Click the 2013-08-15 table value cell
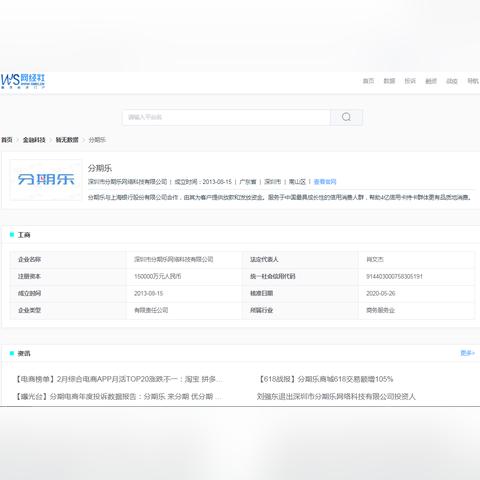This screenshot has width=480, height=480. (184, 294)
